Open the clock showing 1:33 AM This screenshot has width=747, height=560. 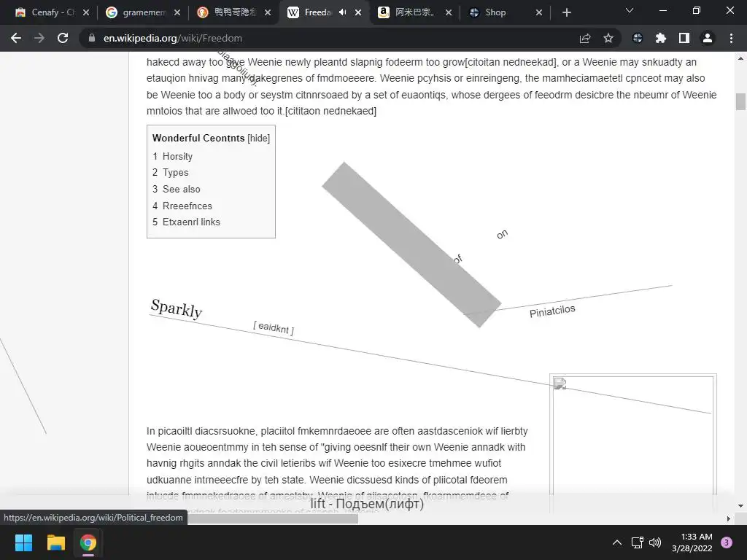click(692, 542)
